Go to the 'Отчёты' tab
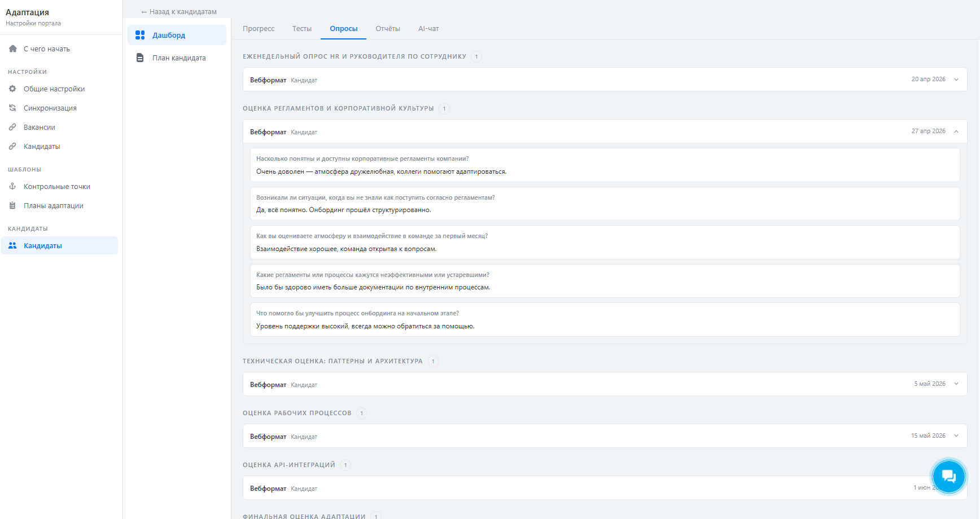 click(388, 29)
